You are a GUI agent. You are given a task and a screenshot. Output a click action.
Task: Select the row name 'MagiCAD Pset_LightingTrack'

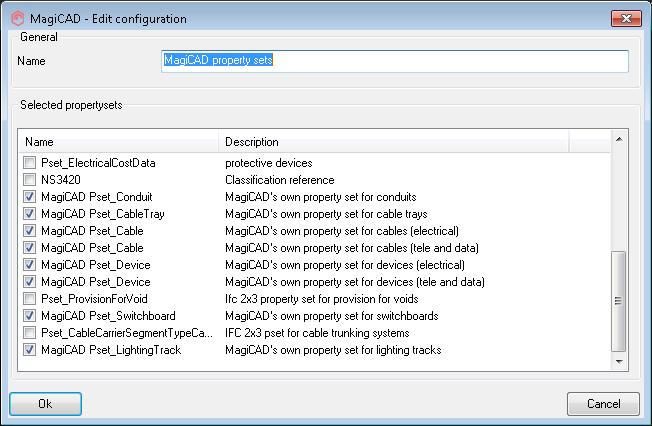coord(111,351)
